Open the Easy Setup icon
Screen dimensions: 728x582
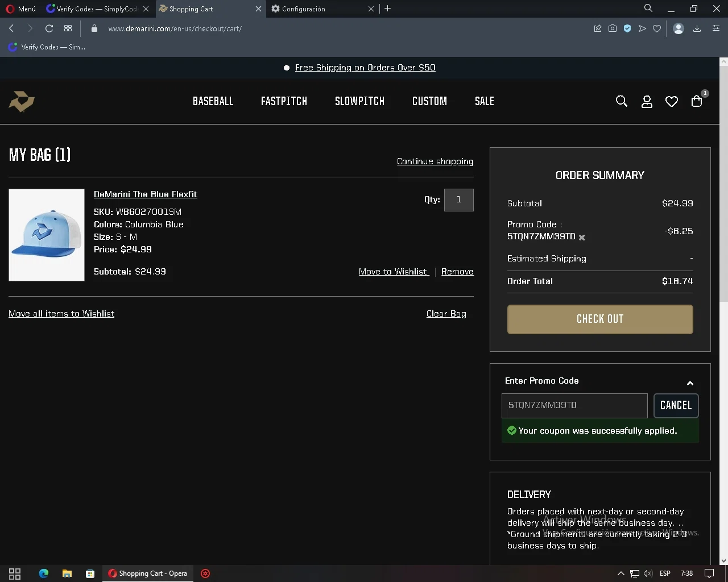[x=716, y=28]
